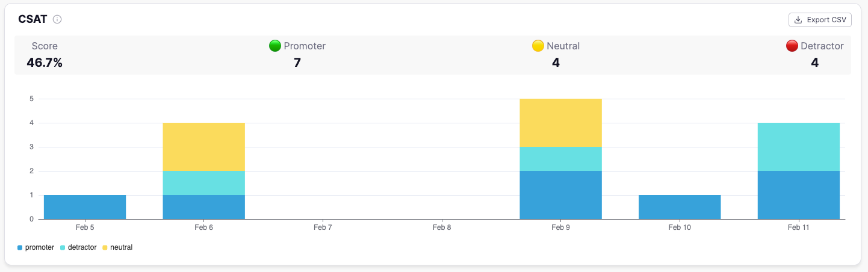868x272 pixels.
Task: Click the green Promoter circle icon
Action: pyautogui.click(x=275, y=46)
